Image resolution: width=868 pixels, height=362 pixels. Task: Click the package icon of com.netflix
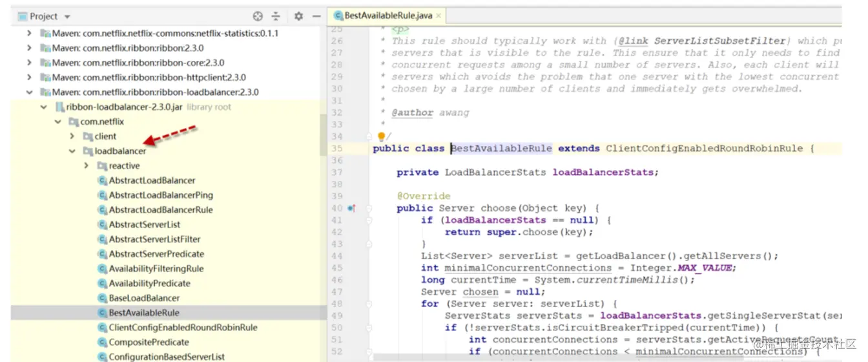74,122
